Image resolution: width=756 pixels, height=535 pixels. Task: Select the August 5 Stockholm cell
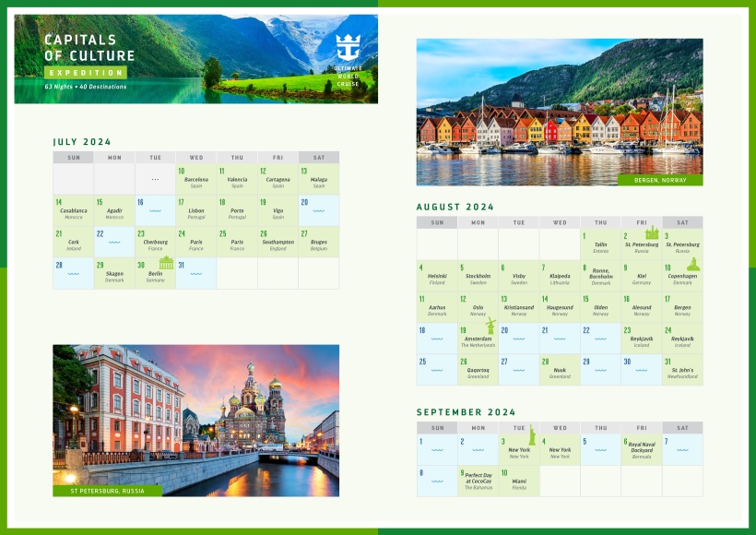pyautogui.click(x=478, y=276)
